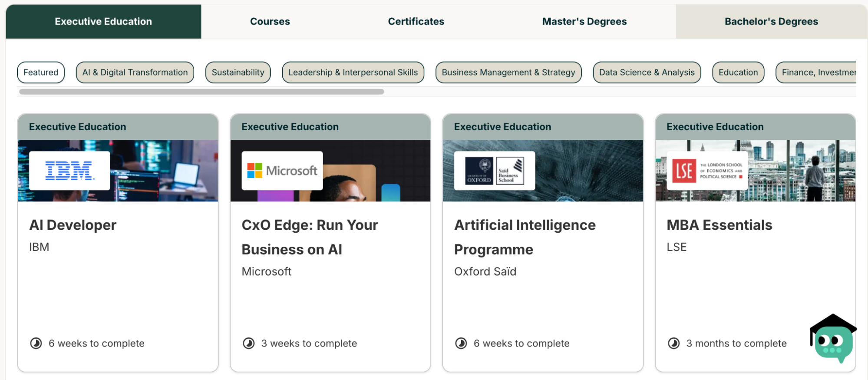Viewport: 868px width, 380px height.
Task: Click clock icon on MBA Essentials card
Action: pyautogui.click(x=674, y=344)
